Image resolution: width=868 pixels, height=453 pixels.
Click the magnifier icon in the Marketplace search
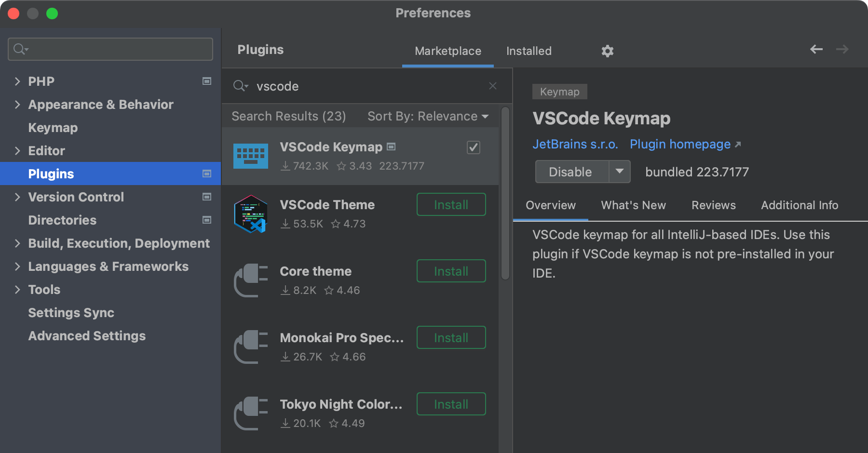coord(240,86)
